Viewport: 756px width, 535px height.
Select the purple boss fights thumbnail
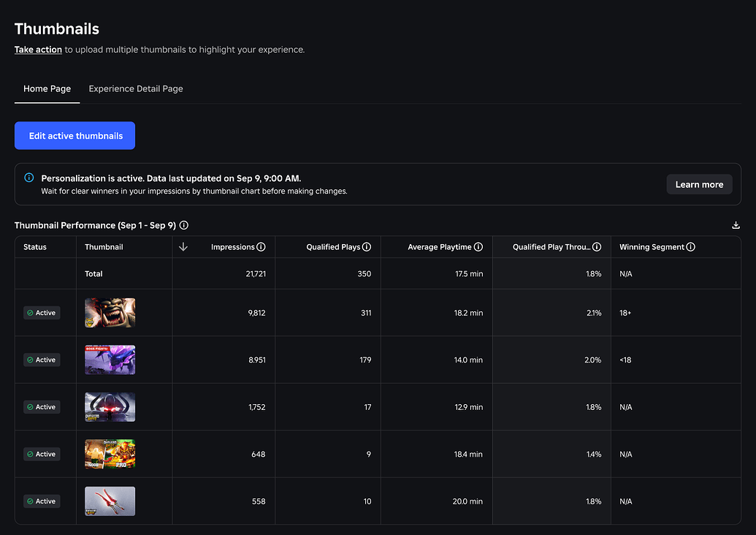coord(110,360)
